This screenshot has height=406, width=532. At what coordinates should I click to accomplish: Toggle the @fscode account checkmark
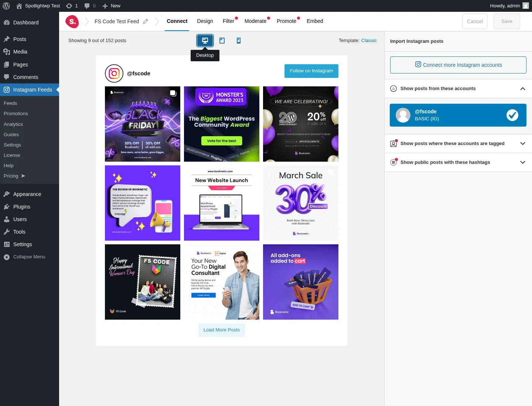click(512, 115)
